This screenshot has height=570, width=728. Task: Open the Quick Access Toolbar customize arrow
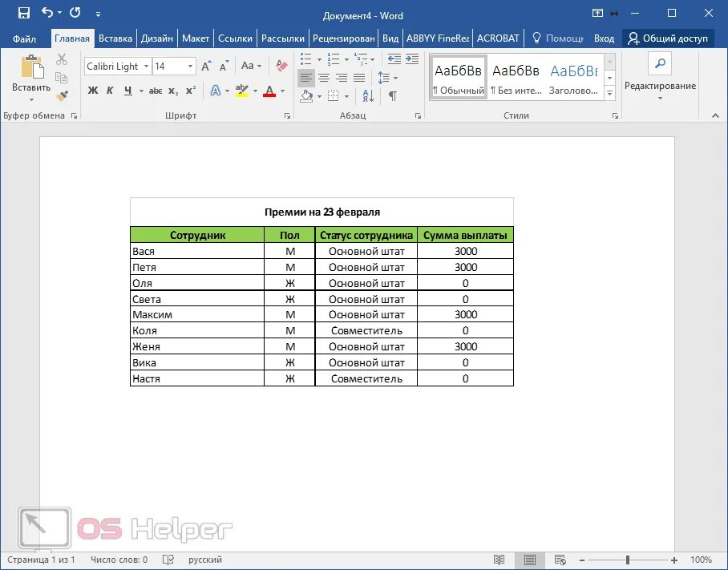tap(98, 14)
